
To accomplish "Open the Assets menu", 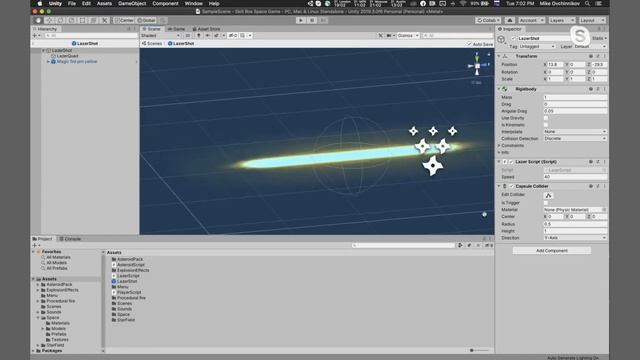I will [x=104, y=3].
